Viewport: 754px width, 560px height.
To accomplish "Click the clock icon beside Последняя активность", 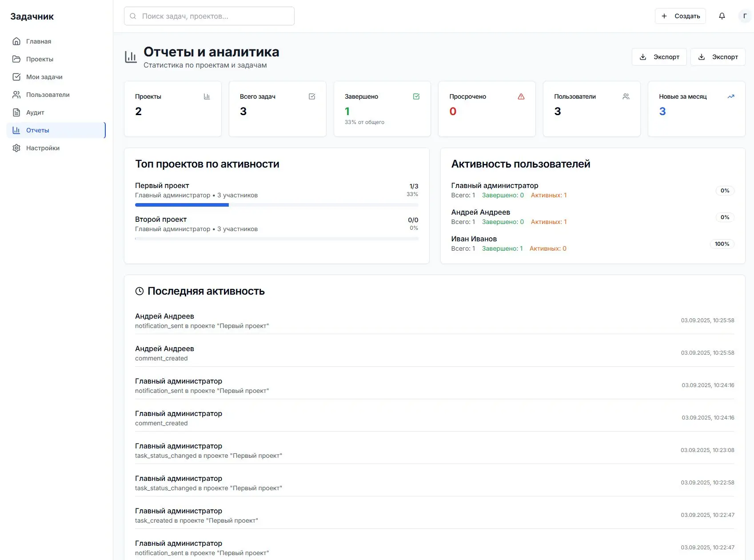I will (x=139, y=291).
